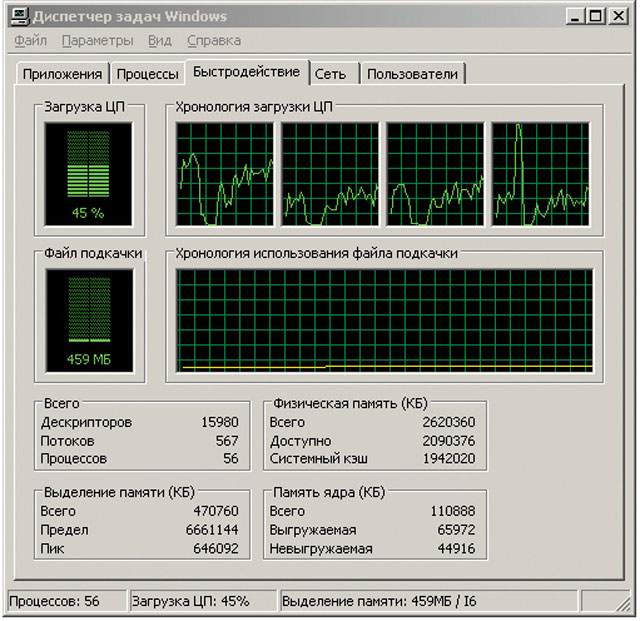Screen dimensions: 640x621
Task: Open the Пользователи tab
Action: pyautogui.click(x=412, y=74)
